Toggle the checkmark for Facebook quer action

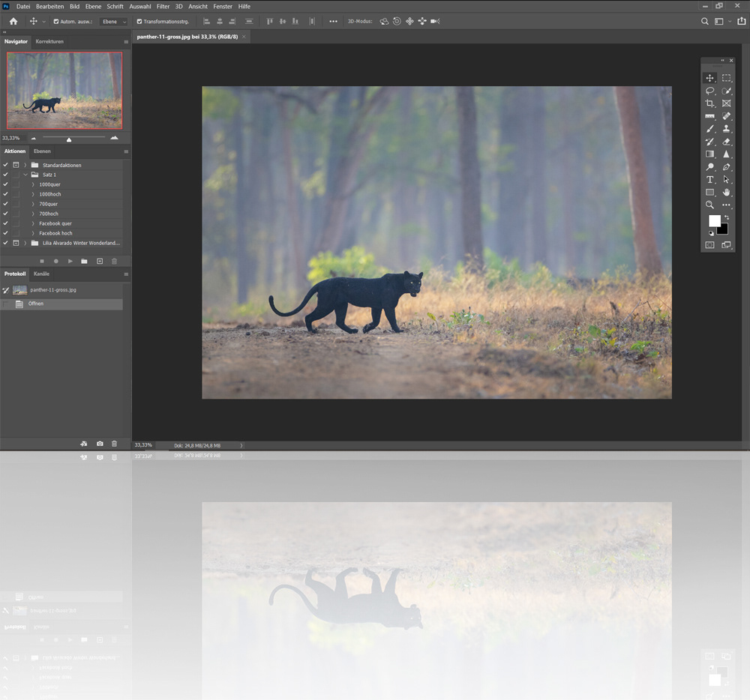point(5,223)
